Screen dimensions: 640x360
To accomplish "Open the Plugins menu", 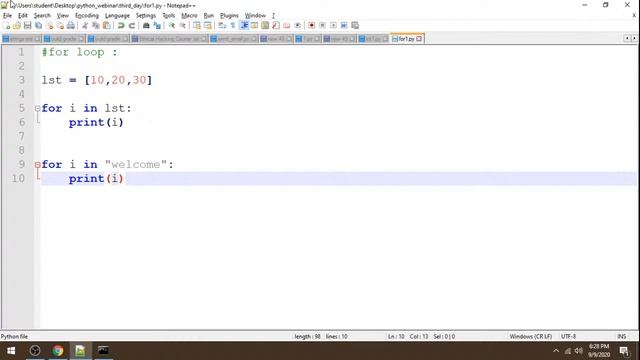I will click(229, 16).
